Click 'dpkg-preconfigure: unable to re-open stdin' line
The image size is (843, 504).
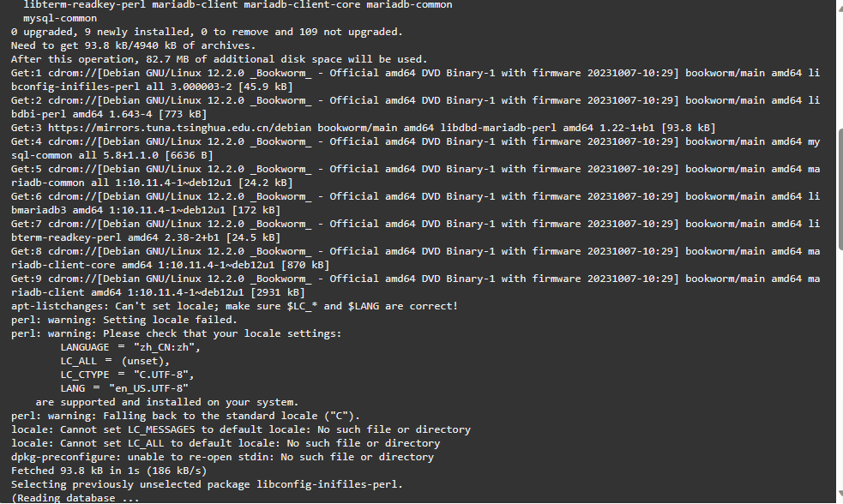click(x=222, y=457)
